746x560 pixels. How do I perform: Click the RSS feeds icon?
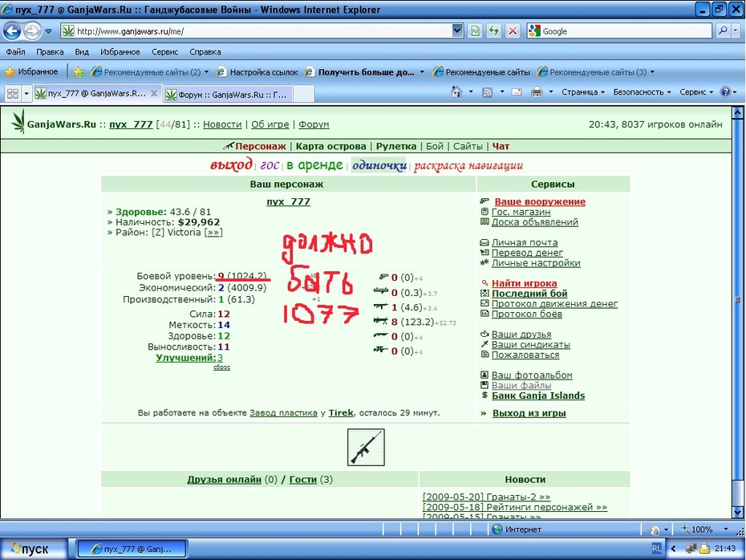[x=487, y=92]
